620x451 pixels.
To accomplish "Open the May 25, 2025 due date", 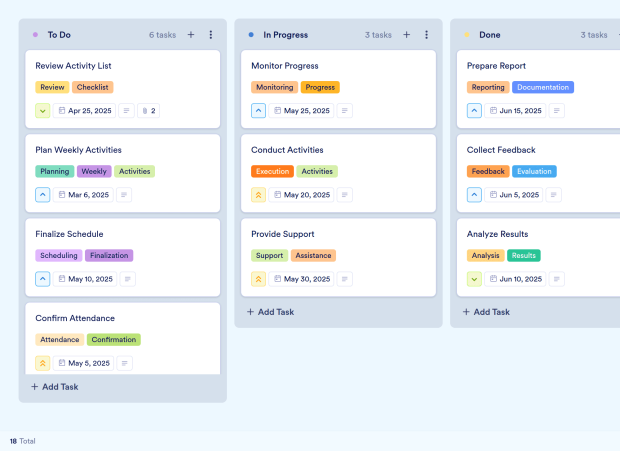I will (301, 111).
